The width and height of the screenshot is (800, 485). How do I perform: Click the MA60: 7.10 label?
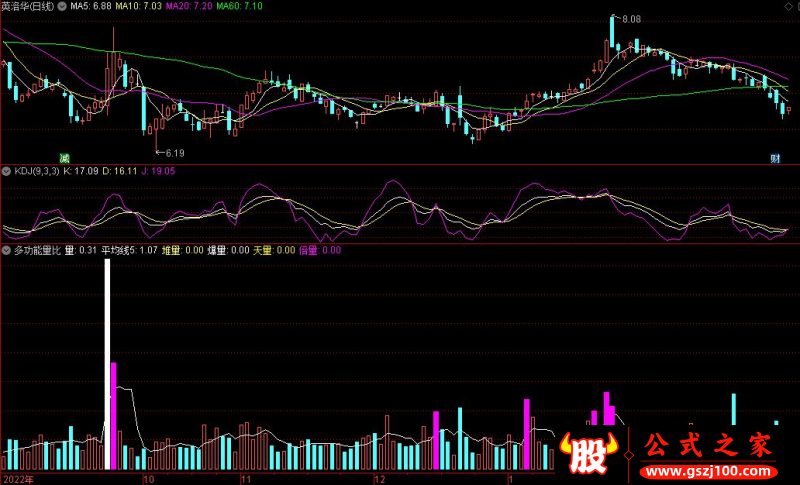pyautogui.click(x=240, y=6)
